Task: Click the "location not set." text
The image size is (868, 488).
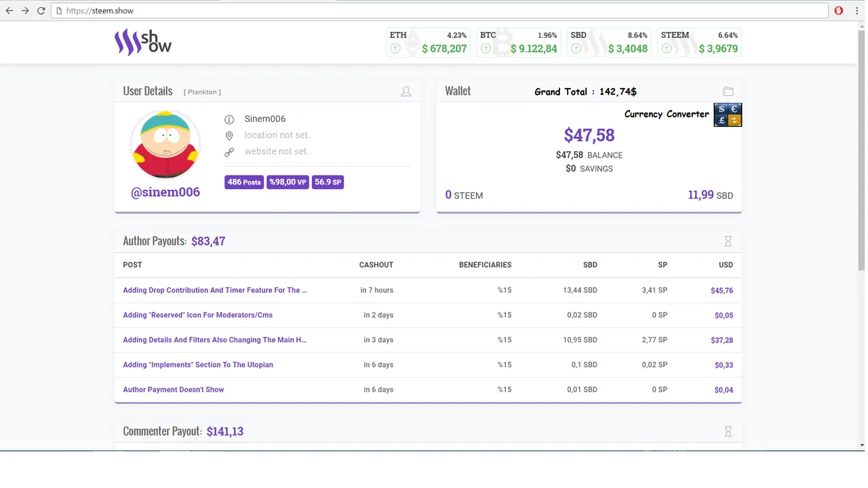Action: point(277,135)
